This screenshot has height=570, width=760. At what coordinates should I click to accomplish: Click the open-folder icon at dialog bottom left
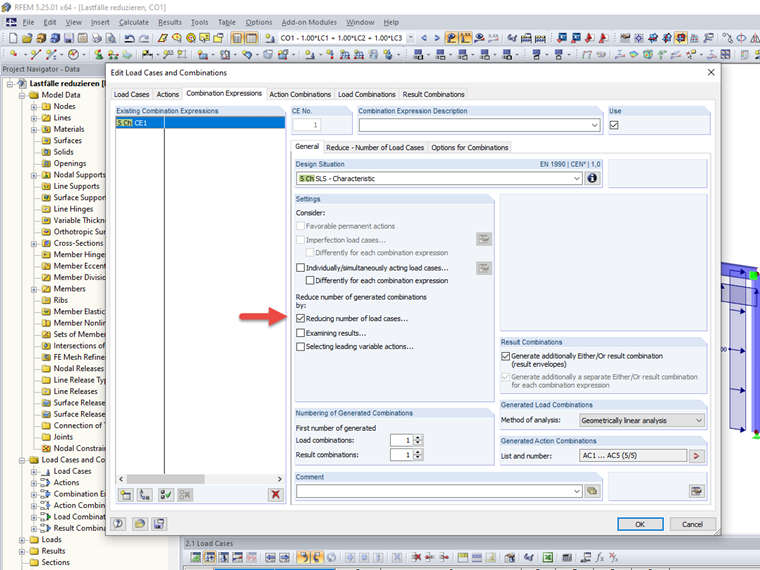(140, 523)
